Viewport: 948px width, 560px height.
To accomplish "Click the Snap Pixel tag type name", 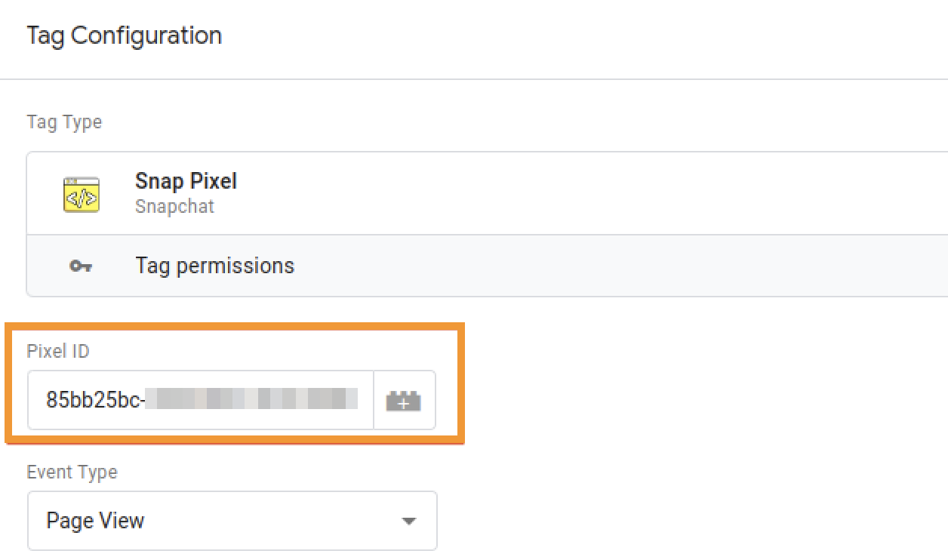I will [x=186, y=181].
